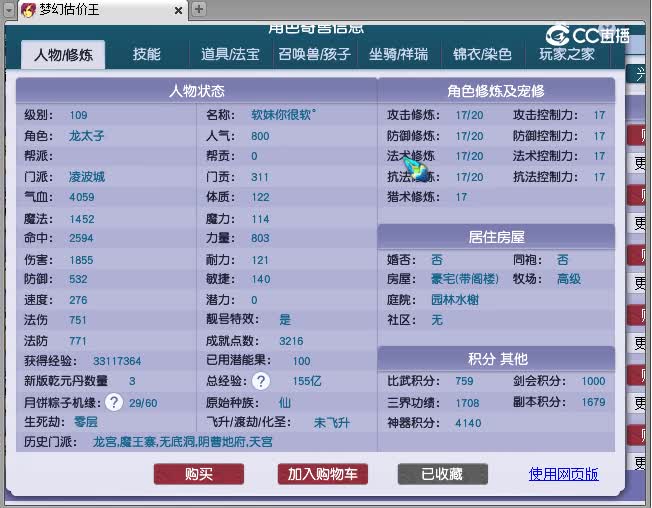The width and height of the screenshot is (652, 508).
Task: Click the red 购买 button
Action: tap(199, 474)
